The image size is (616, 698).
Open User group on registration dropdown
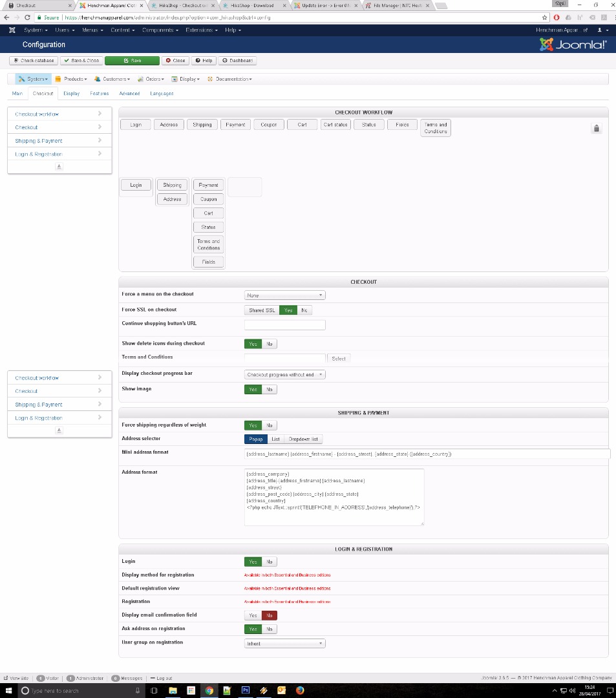pos(285,644)
